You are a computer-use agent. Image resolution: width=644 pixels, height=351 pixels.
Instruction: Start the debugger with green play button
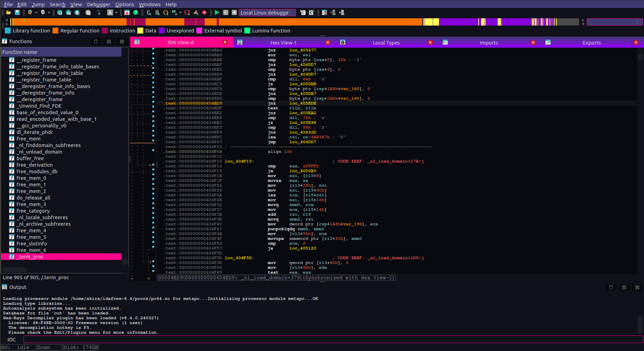coord(217,12)
